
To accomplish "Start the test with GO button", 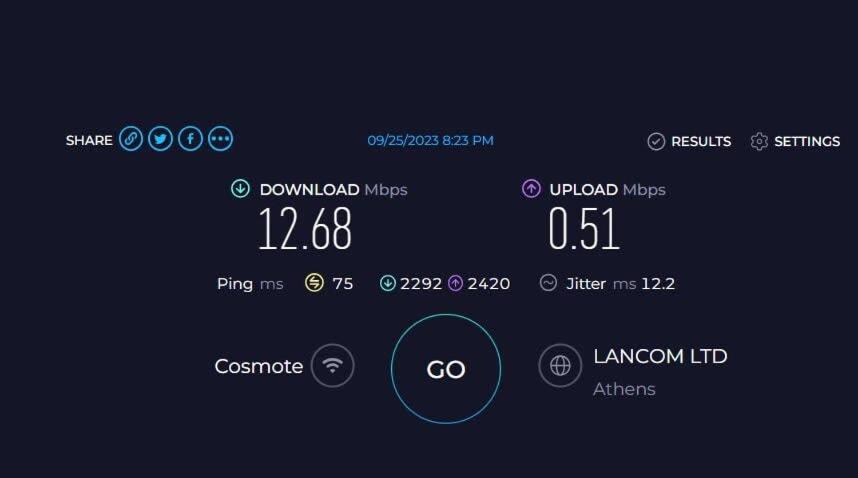I will coord(445,369).
